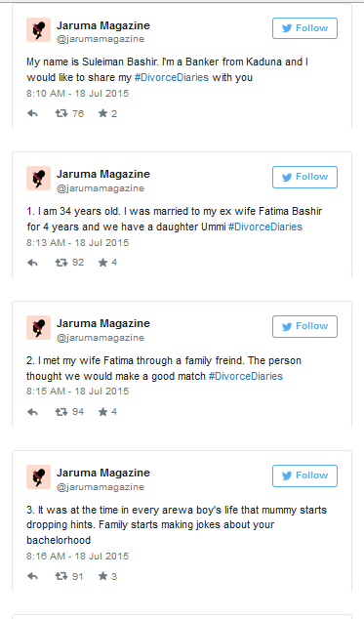364x619 pixels.
Task: Retweet the tweet with 94 retweets
Action: click(x=61, y=412)
